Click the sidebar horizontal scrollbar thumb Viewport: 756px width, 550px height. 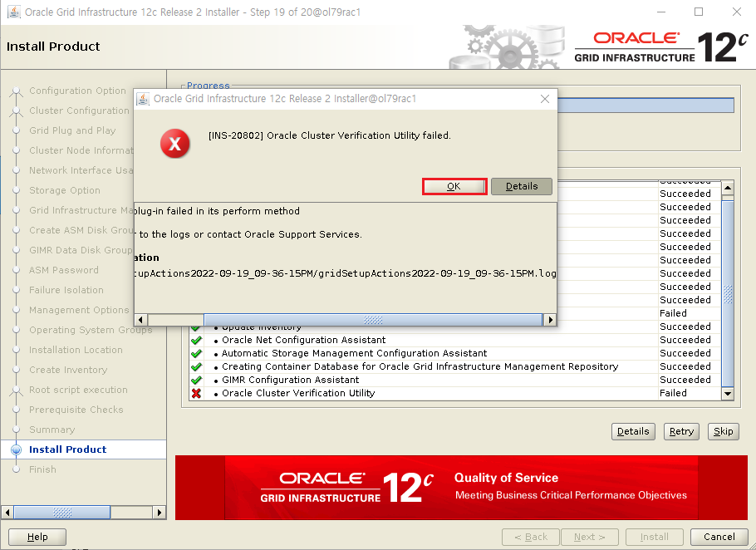[x=62, y=513]
